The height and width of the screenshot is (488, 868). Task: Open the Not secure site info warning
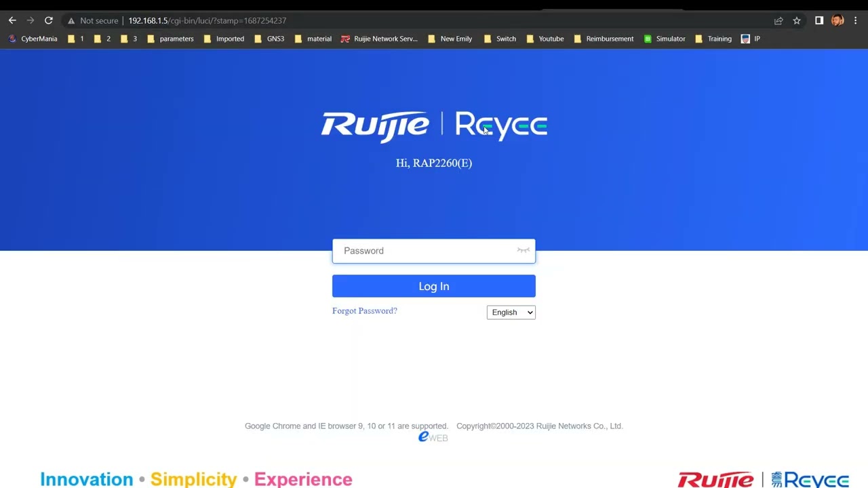pos(93,20)
